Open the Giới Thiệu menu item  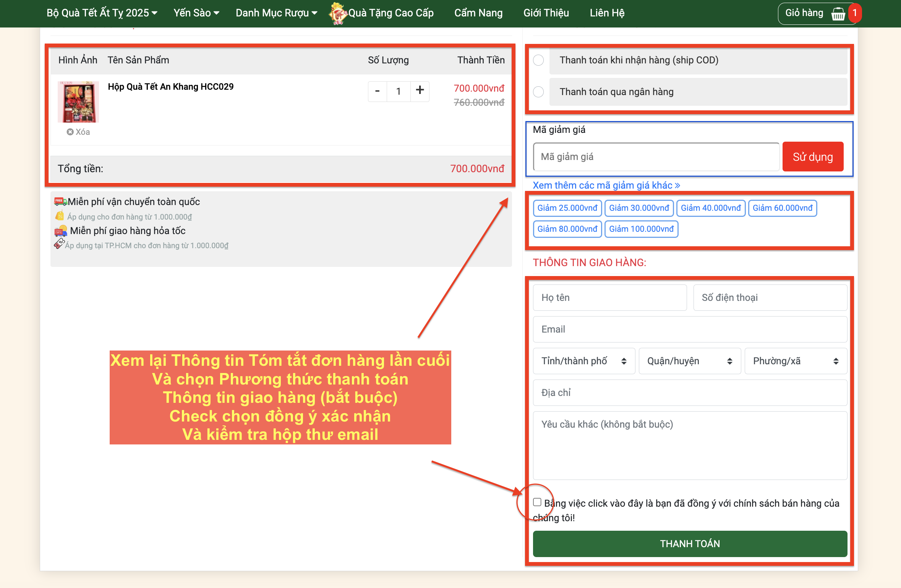[x=546, y=13]
